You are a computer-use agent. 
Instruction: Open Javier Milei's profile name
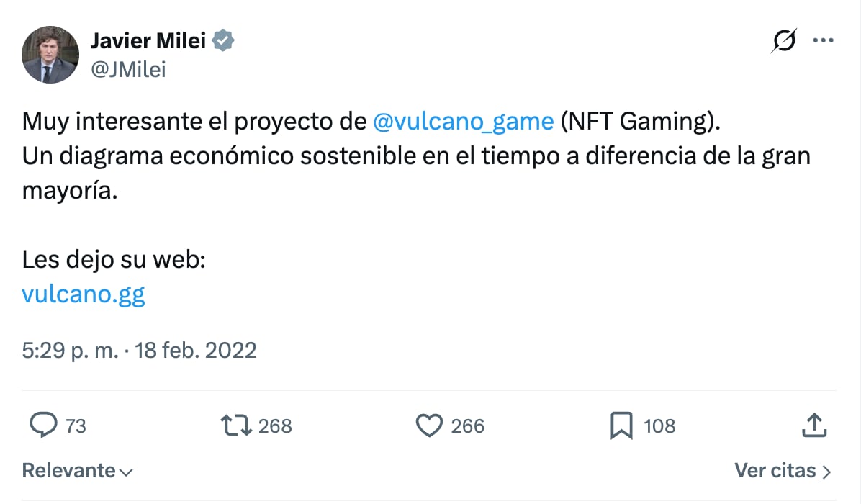[x=148, y=41]
